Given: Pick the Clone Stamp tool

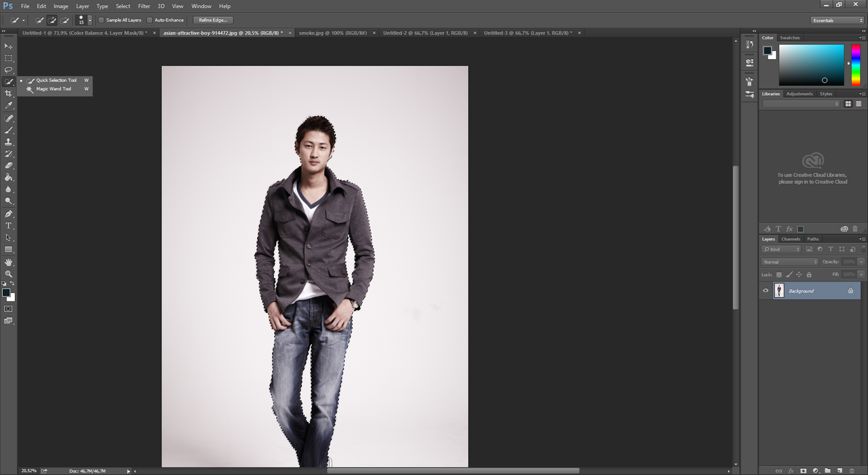Looking at the screenshot, I should pyautogui.click(x=9, y=142).
